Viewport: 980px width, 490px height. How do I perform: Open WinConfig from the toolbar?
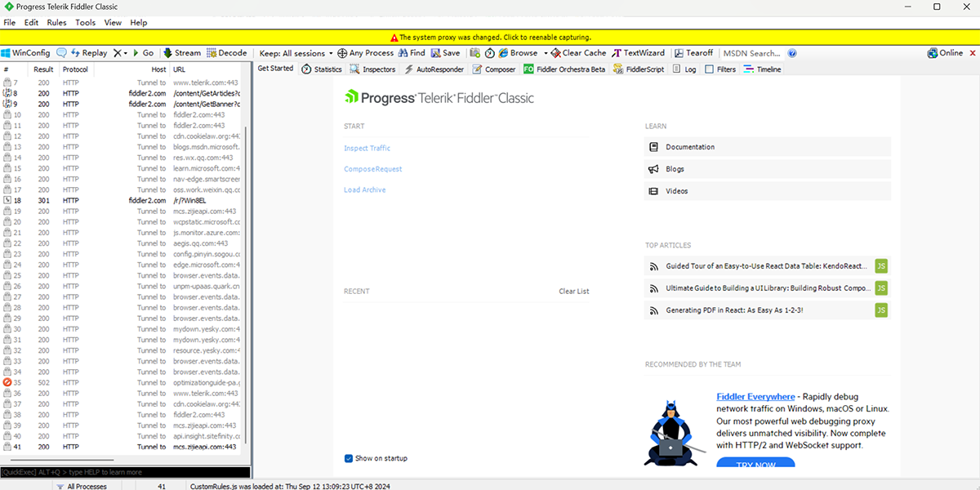25,53
